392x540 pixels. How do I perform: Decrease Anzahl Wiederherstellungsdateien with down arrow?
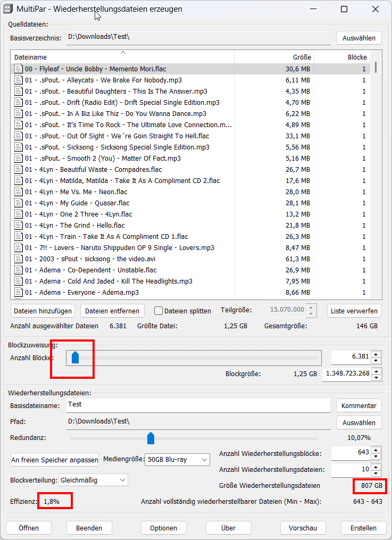[x=376, y=473]
